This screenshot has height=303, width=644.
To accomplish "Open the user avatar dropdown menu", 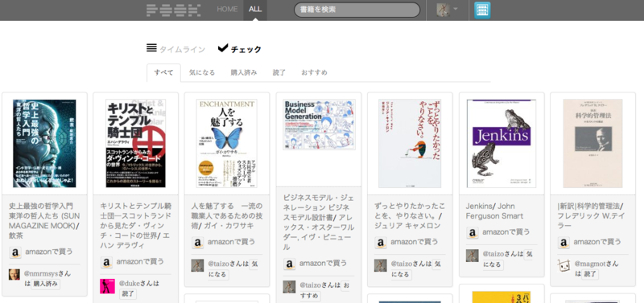I will [x=448, y=10].
